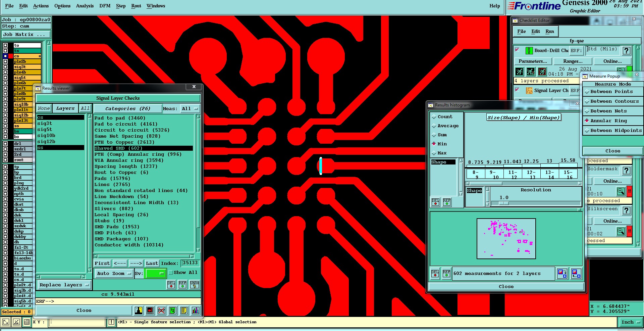The height and width of the screenshot is (331, 644).
Task: Open the DFM menu
Action: click(x=105, y=6)
